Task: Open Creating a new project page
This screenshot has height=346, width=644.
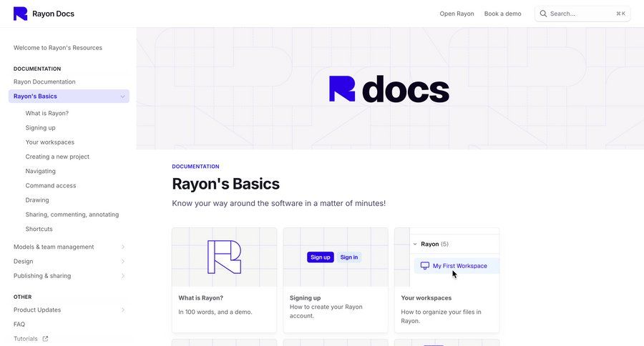Action: point(57,157)
